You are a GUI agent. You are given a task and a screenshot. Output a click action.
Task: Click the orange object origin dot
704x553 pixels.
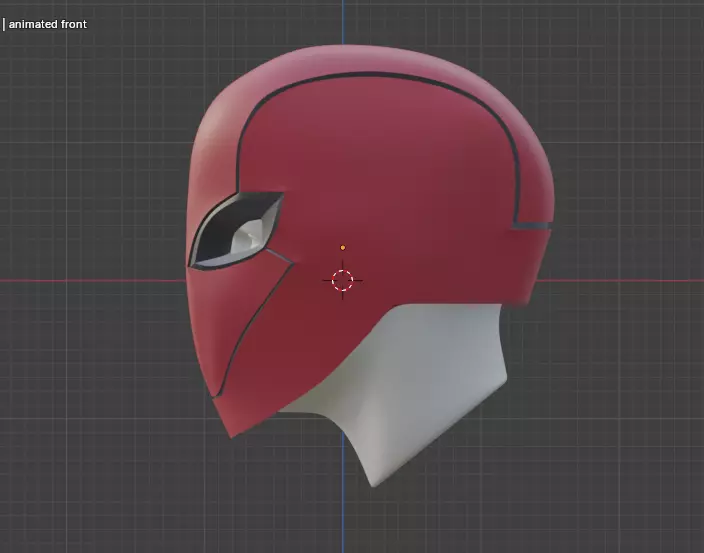point(343,247)
